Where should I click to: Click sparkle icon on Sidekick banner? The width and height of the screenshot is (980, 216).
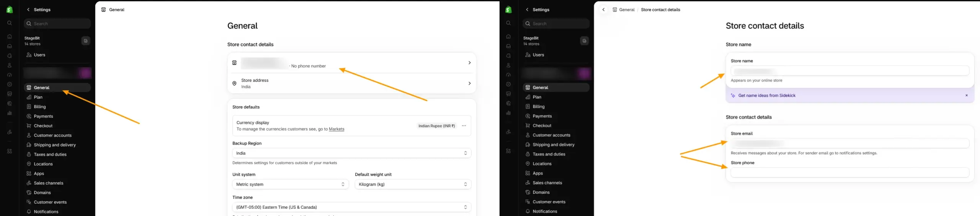coord(733,96)
